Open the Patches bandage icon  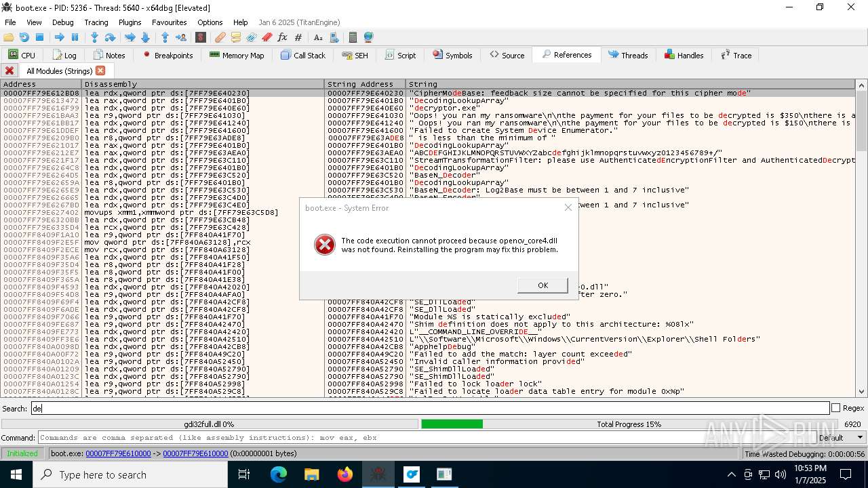pyautogui.click(x=220, y=37)
